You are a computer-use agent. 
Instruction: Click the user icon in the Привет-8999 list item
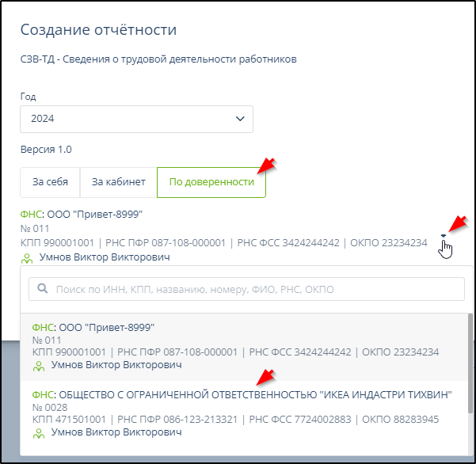click(38, 366)
